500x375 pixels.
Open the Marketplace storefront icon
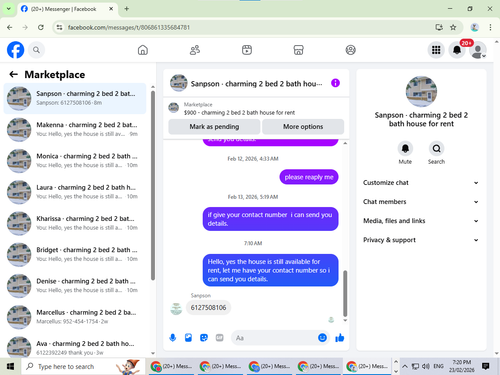point(298,50)
